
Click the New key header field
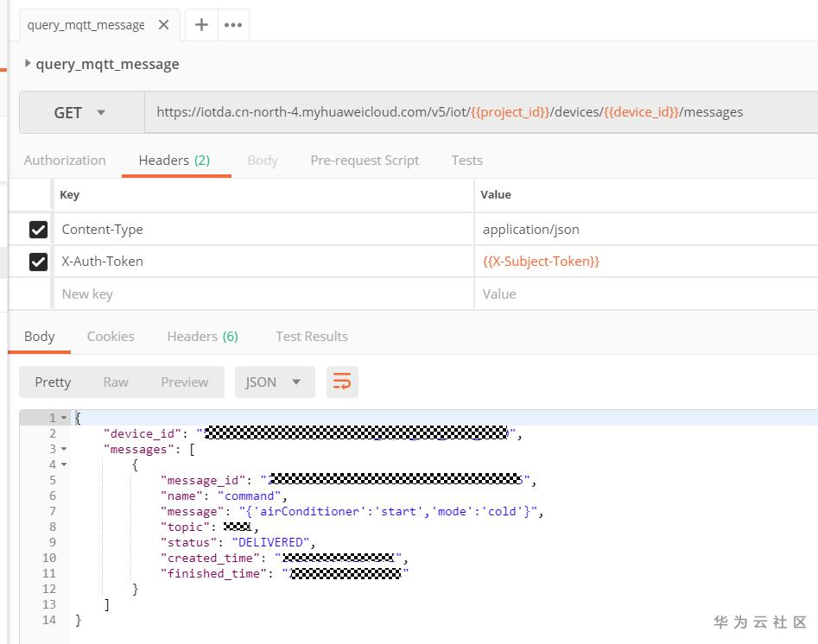[x=259, y=294]
